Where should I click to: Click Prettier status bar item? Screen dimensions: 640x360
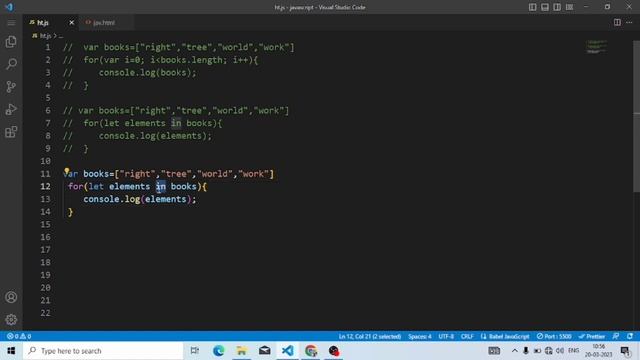tap(591, 336)
